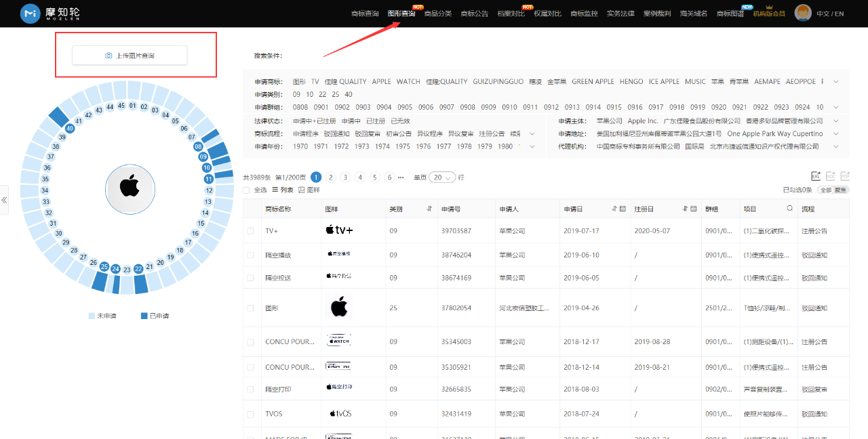Open the user avatar menu
The height and width of the screenshot is (439, 868).
(x=803, y=13)
